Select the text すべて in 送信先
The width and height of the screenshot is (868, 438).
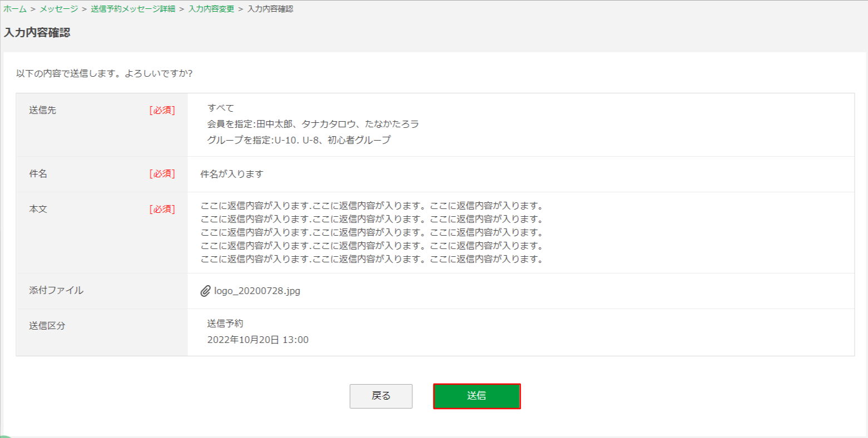pyautogui.click(x=221, y=108)
